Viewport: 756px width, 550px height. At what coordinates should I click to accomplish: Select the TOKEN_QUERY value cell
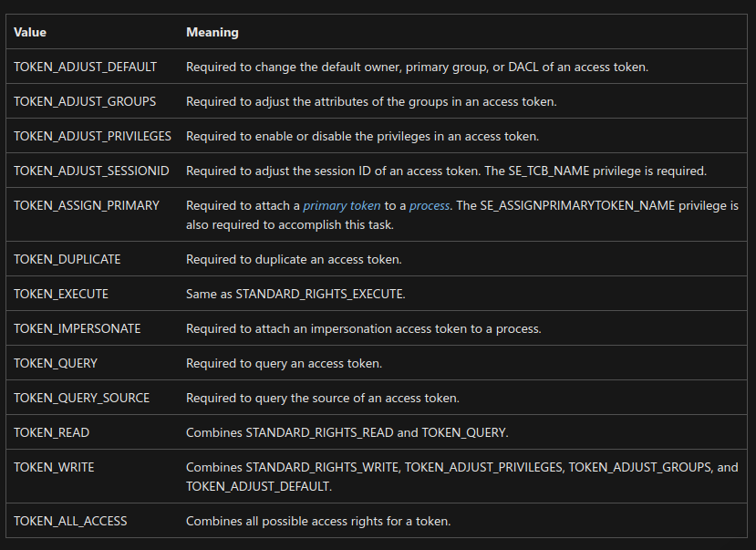coord(56,363)
